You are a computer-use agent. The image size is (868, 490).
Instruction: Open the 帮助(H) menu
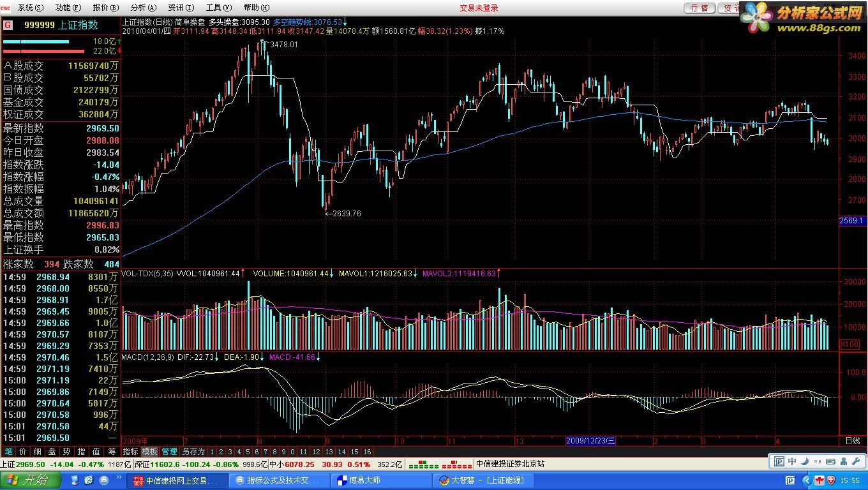click(255, 8)
